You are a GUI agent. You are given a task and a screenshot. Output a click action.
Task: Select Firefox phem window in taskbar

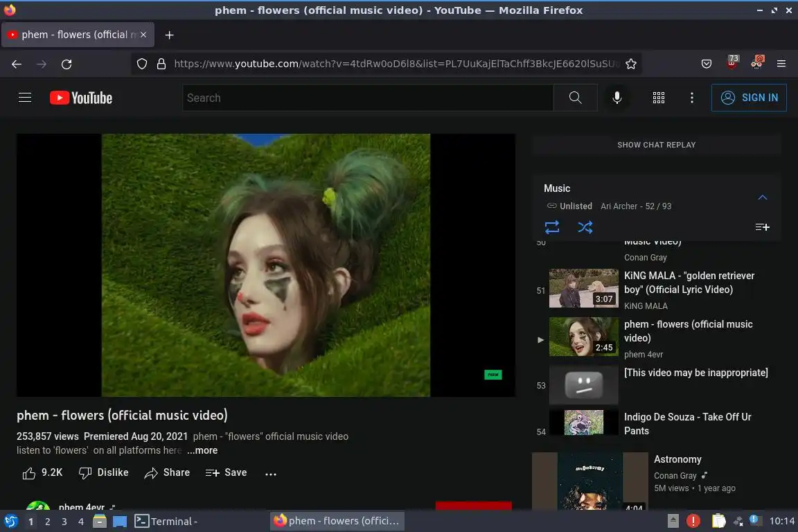[x=337, y=521]
